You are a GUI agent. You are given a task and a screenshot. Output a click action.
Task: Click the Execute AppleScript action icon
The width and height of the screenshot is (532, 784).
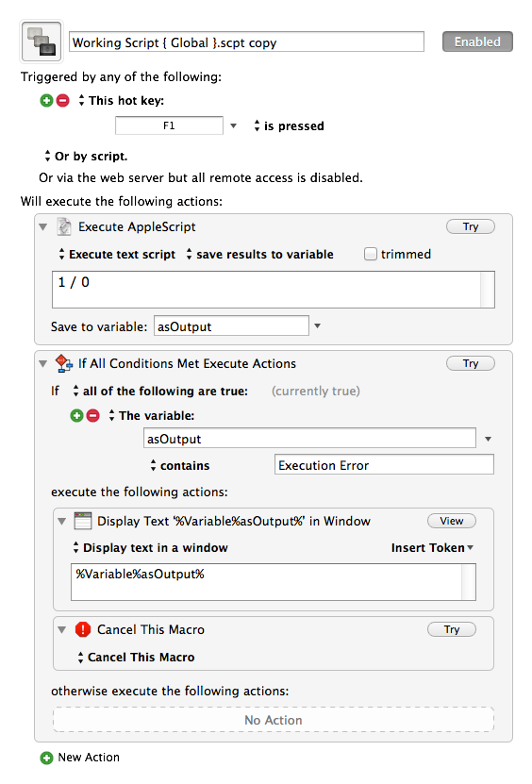click(x=64, y=226)
